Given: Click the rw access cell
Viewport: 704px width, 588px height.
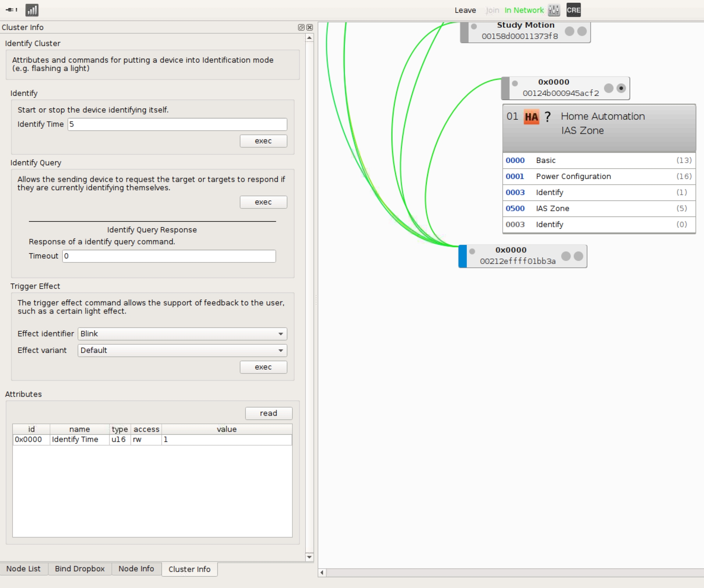Looking at the screenshot, I should 146,439.
